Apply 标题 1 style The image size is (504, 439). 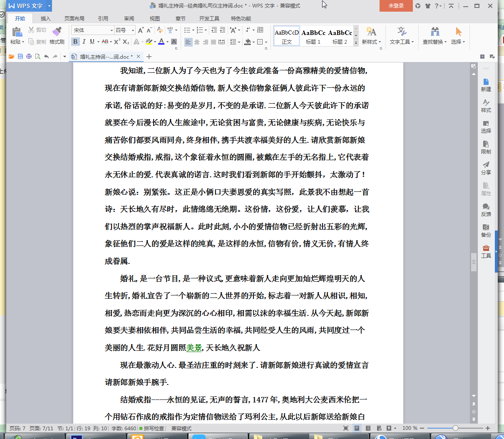[x=313, y=36]
